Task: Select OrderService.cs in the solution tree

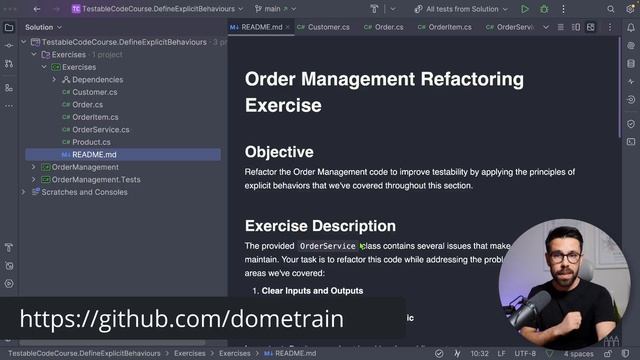Action: click(x=100, y=130)
